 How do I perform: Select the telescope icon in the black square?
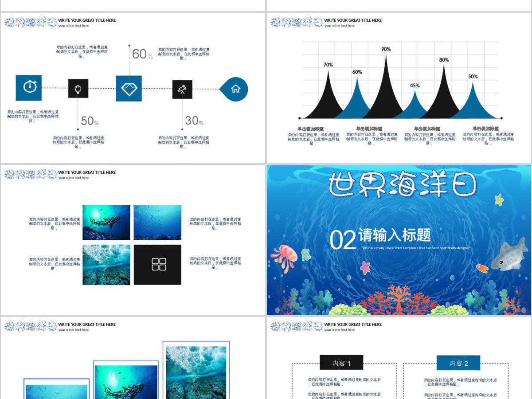pyautogui.click(x=182, y=90)
